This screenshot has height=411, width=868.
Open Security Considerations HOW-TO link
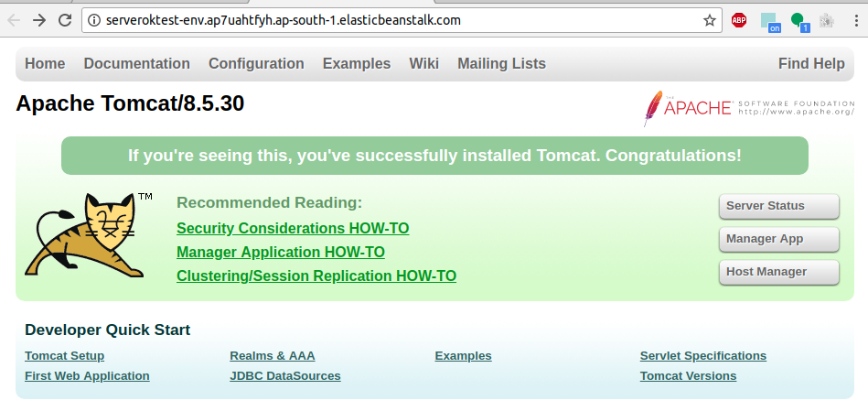[x=293, y=228]
